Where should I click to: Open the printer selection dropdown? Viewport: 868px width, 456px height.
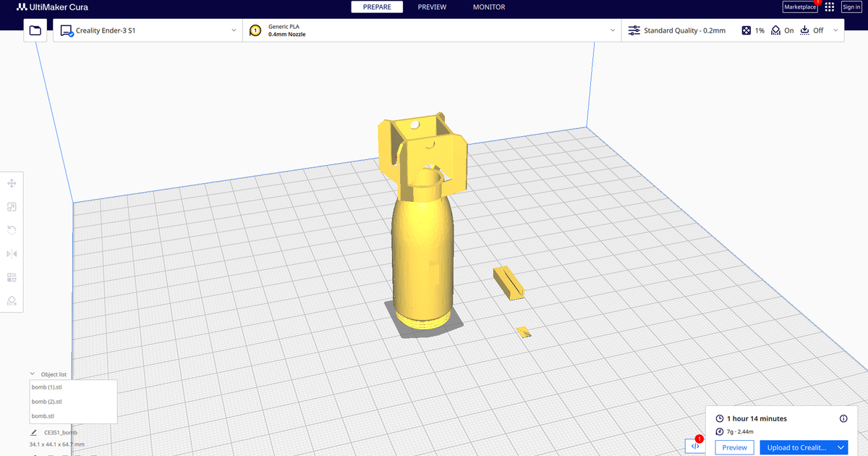click(233, 30)
